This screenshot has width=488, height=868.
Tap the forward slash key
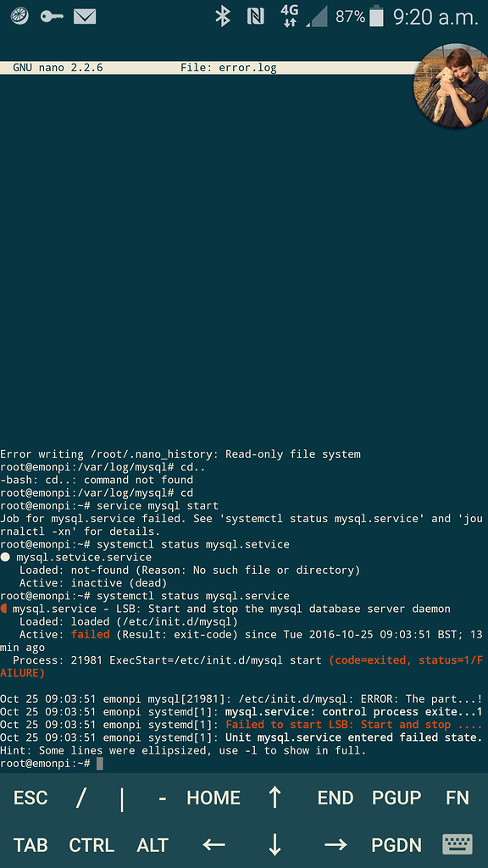[81, 798]
